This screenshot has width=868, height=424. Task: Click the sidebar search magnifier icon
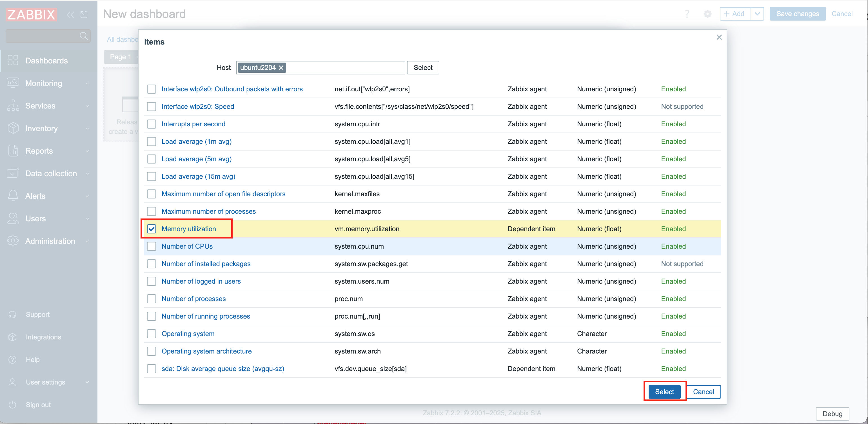point(84,36)
